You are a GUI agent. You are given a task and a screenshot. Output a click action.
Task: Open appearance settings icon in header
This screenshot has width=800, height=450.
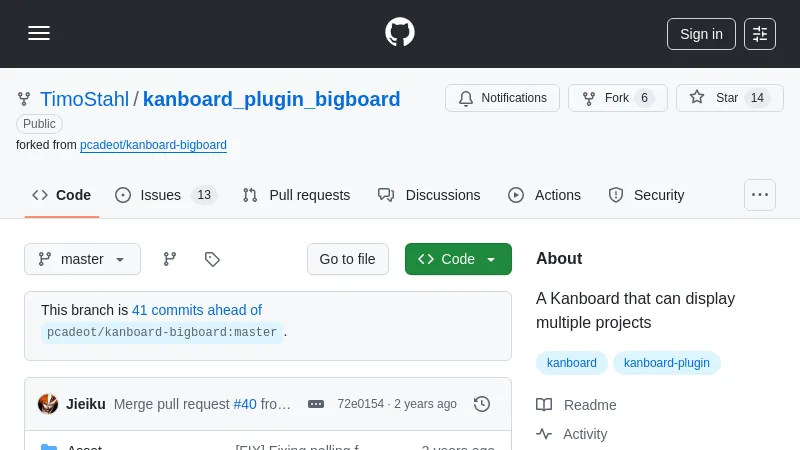[760, 33]
